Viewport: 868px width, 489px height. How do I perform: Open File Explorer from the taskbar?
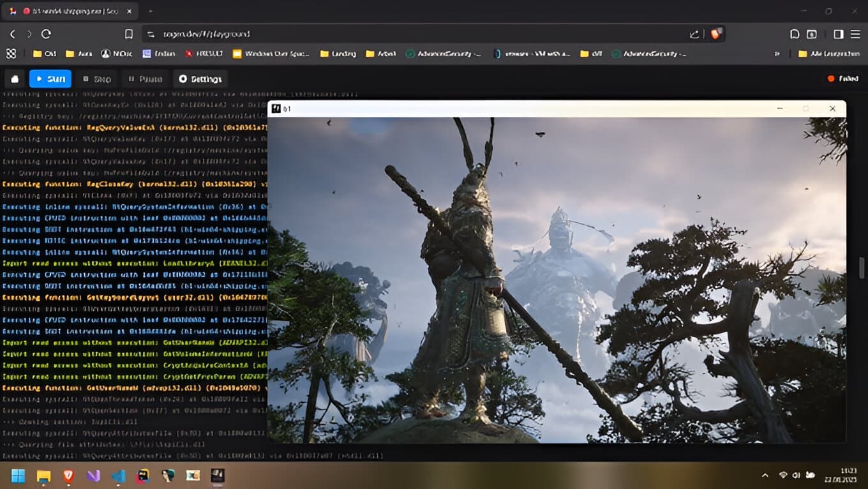click(41, 476)
